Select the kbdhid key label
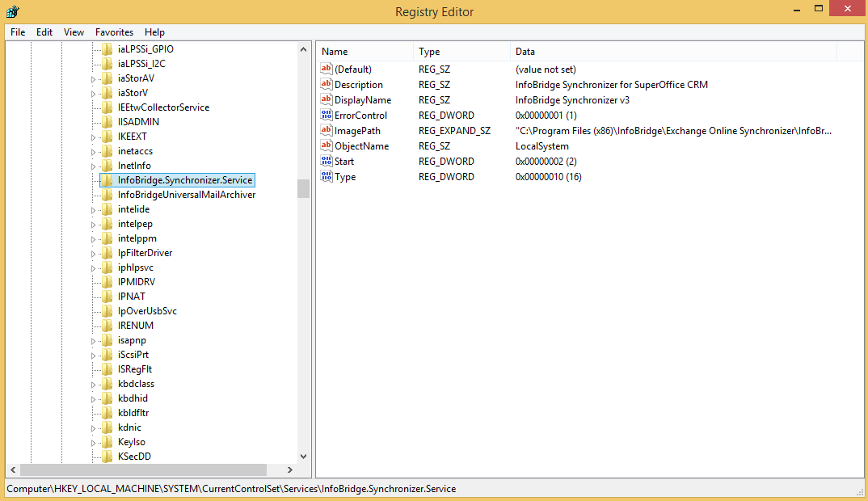 [133, 398]
